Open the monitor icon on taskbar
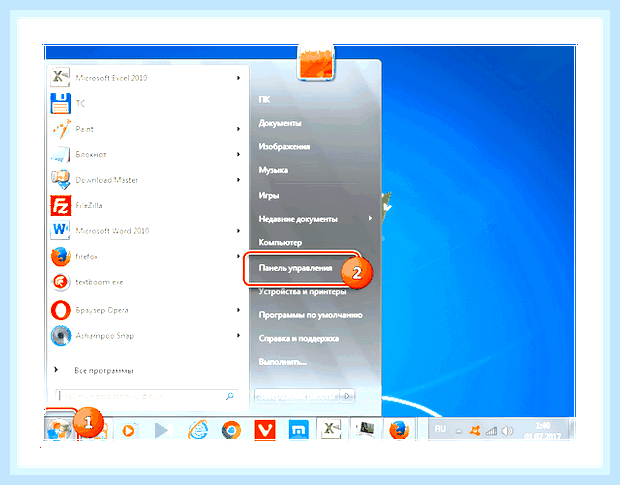620x485 pixels. point(365,428)
